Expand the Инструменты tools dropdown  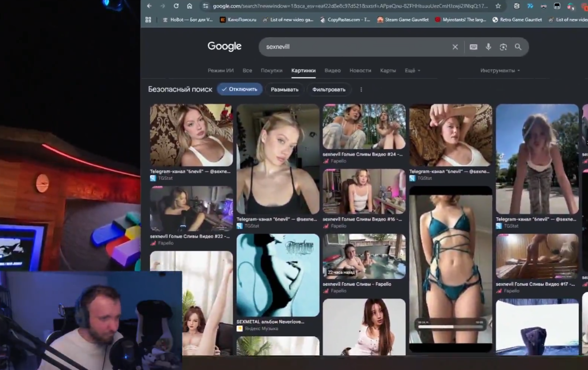[500, 71]
